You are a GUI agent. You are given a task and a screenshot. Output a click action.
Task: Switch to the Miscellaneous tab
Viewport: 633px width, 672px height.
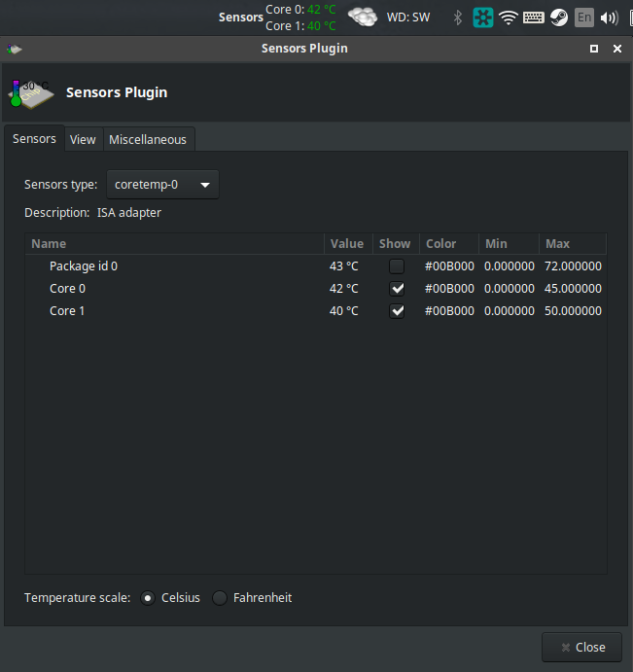point(148,139)
